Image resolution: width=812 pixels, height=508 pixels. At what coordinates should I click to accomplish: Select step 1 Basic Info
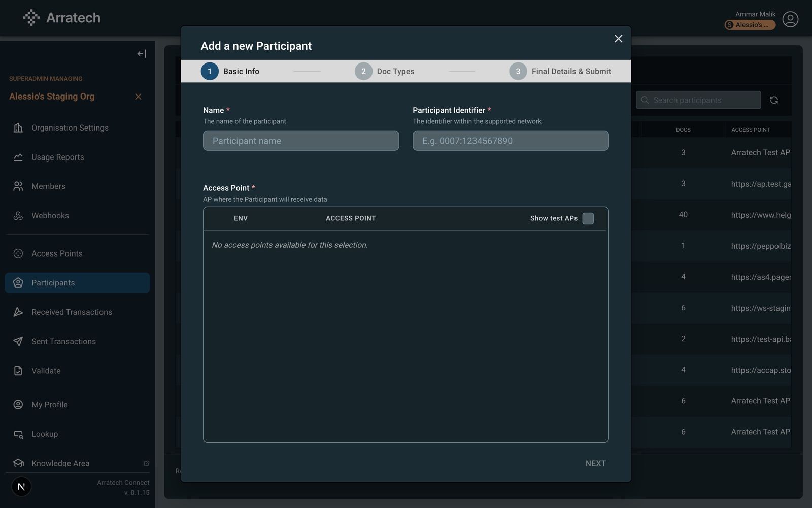click(230, 71)
